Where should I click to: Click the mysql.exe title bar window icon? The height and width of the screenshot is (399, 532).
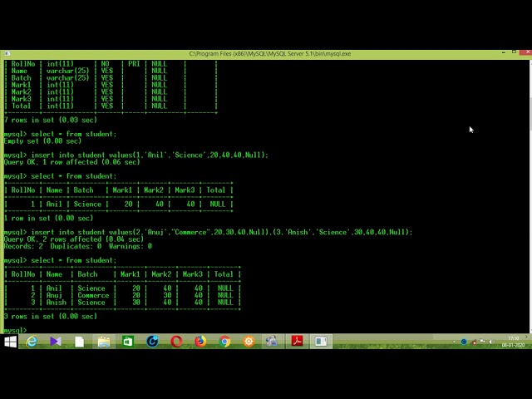(7, 53)
